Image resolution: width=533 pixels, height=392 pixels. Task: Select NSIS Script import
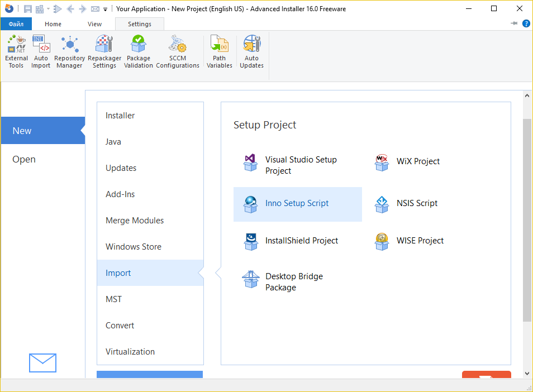[406, 203]
